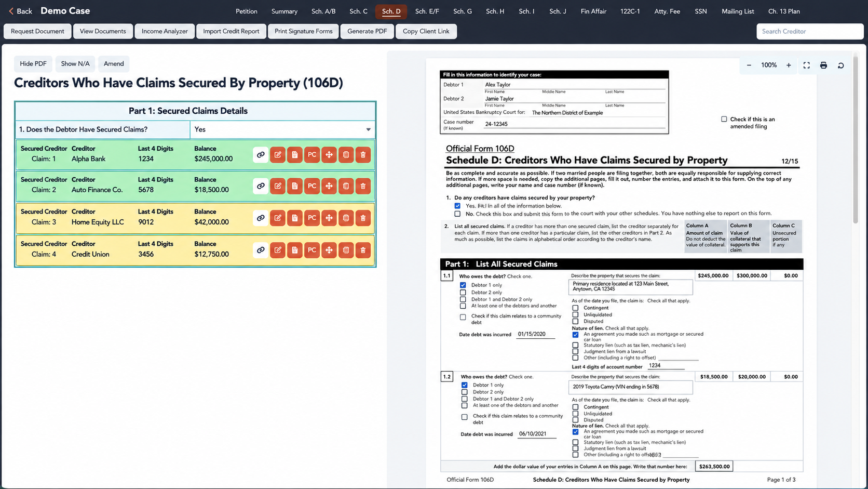This screenshot has width=868, height=489.
Task: Delete the Auto Finance Co. claim
Action: click(363, 186)
